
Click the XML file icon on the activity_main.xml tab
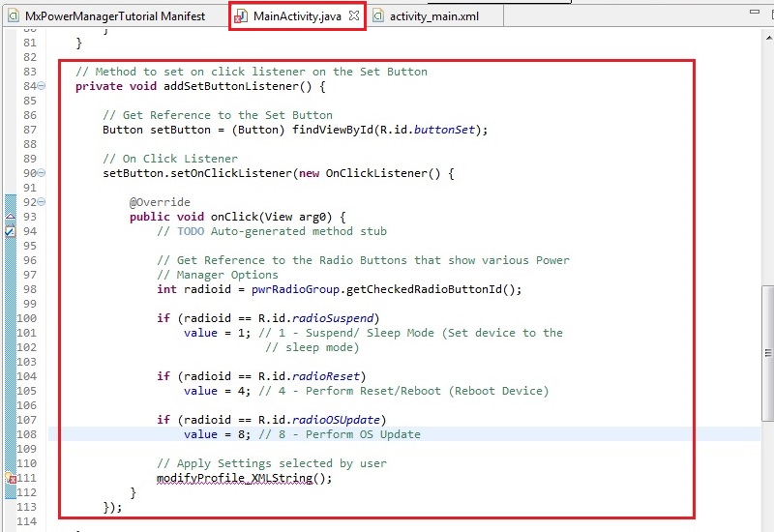coord(378,15)
